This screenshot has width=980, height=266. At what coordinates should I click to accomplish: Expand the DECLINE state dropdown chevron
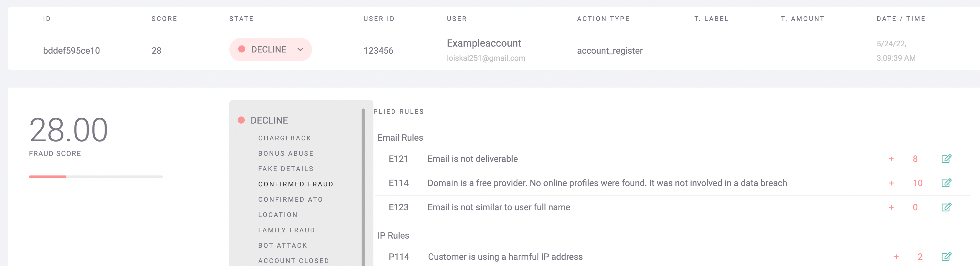click(300, 50)
